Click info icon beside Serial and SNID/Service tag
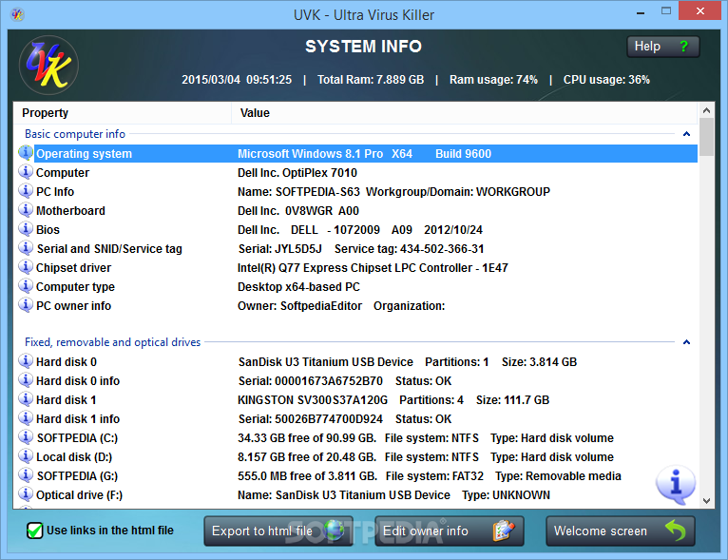The width and height of the screenshot is (728, 560). 26,248
